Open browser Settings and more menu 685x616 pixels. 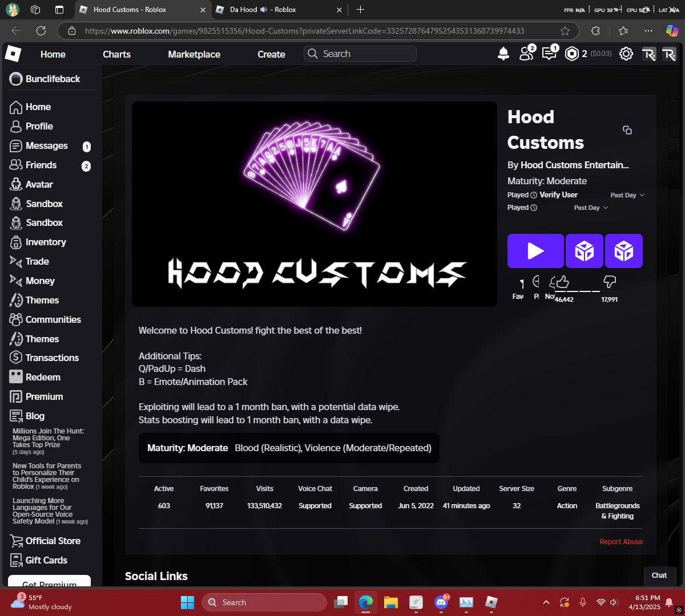coord(648,31)
